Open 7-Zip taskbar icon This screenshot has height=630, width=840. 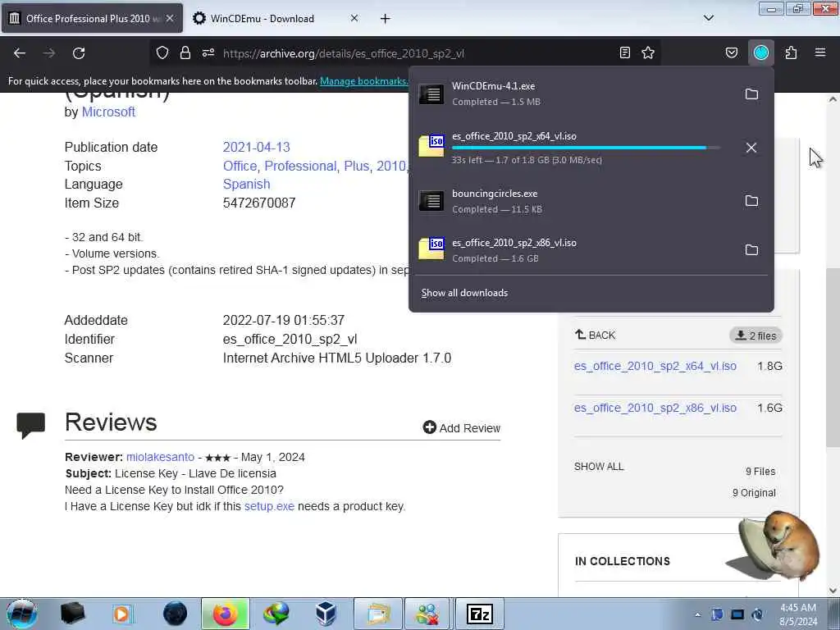click(x=479, y=614)
